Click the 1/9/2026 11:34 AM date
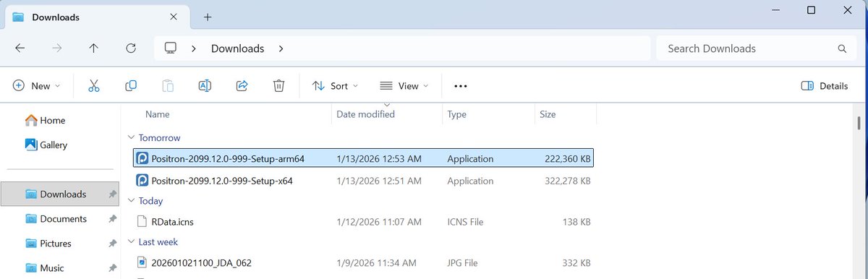 pyautogui.click(x=376, y=262)
